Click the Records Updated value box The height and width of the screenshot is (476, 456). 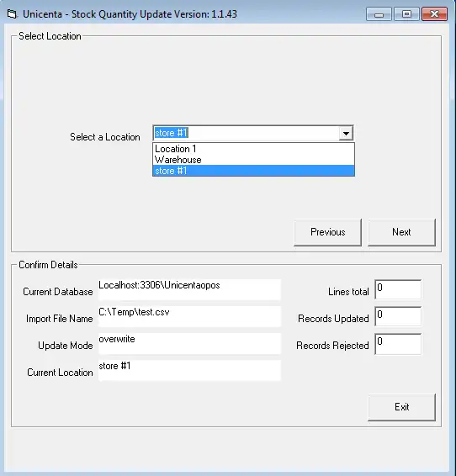[x=398, y=316]
